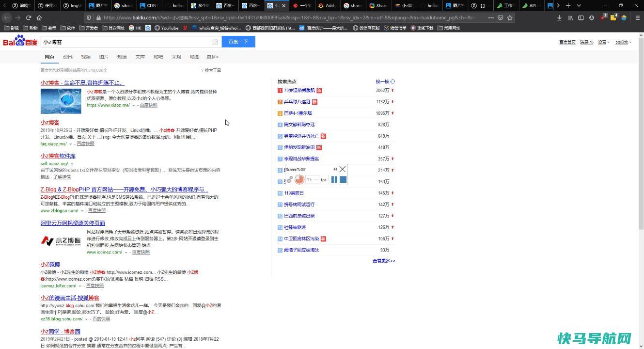Click the ScreenToGif orange timer icon
Viewport: 644px width, 349px height.
[x=299, y=179]
